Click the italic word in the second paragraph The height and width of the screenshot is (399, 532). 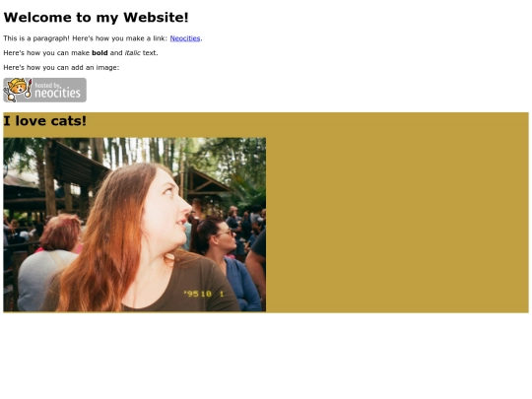click(132, 53)
